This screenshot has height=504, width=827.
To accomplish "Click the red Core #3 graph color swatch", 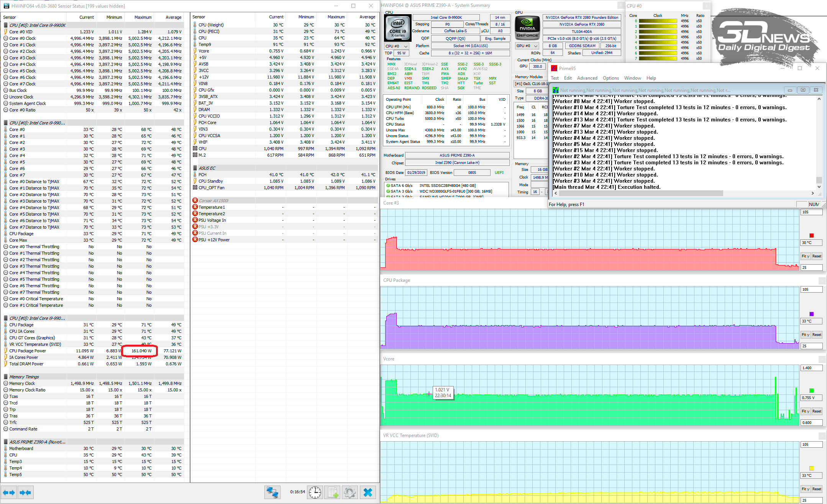I will click(811, 236).
